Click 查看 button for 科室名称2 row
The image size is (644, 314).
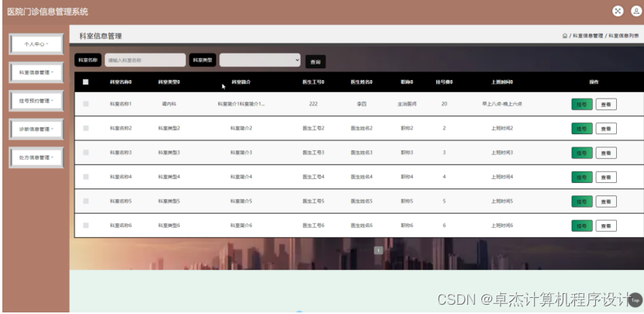[606, 129]
